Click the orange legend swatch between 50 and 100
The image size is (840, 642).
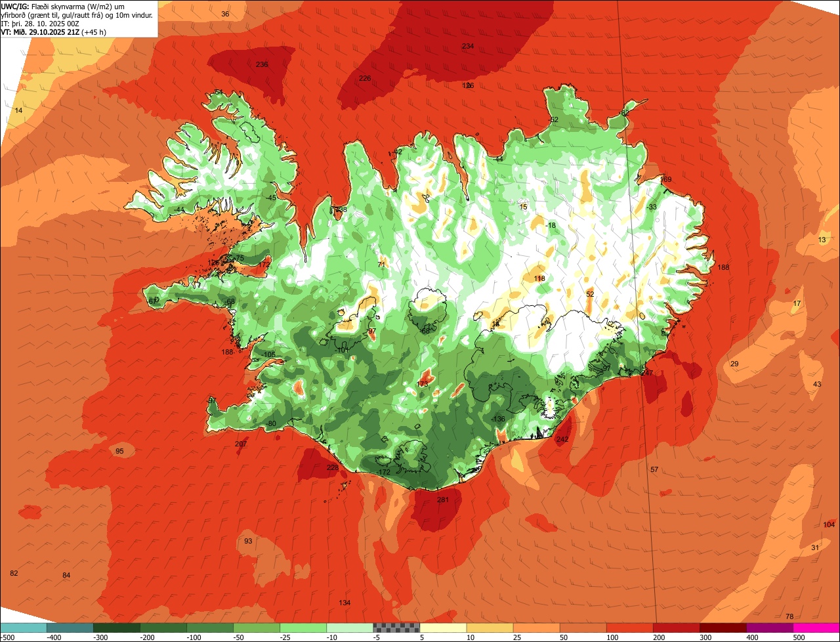click(x=583, y=628)
